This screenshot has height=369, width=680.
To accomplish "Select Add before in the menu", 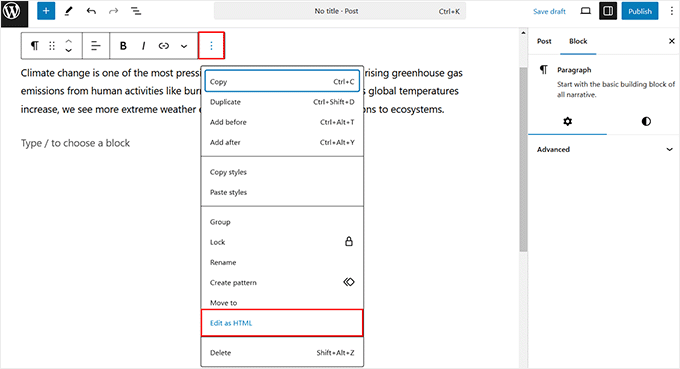I will 282,122.
